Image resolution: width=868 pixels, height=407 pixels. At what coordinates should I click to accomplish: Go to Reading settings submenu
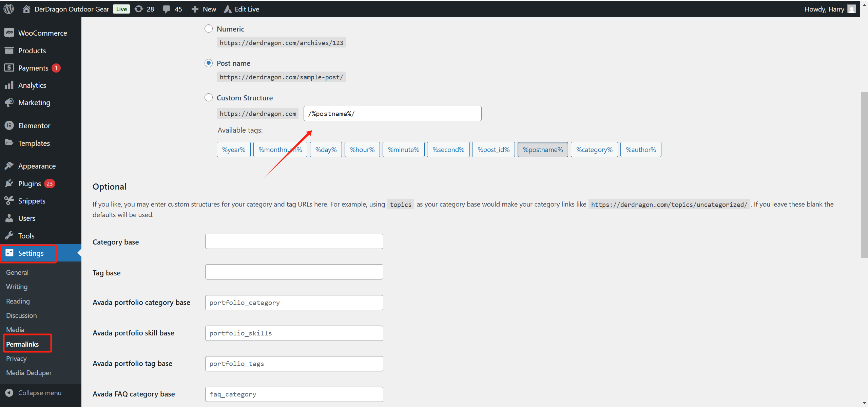pyautogui.click(x=18, y=301)
